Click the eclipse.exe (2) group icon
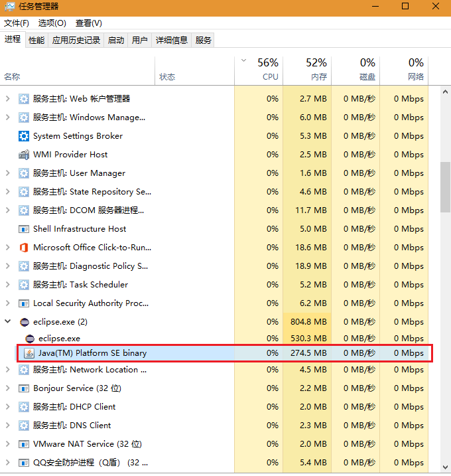451x476 pixels. pos(25,322)
